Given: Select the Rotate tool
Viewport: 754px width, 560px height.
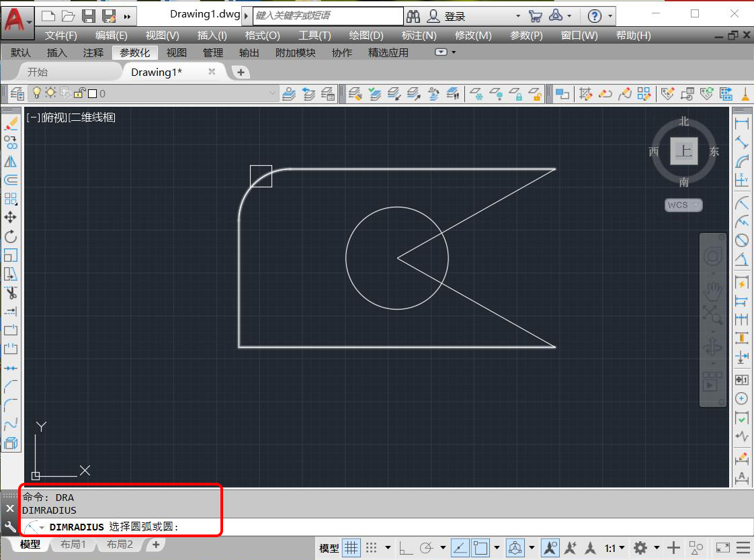Looking at the screenshot, I should (11, 236).
